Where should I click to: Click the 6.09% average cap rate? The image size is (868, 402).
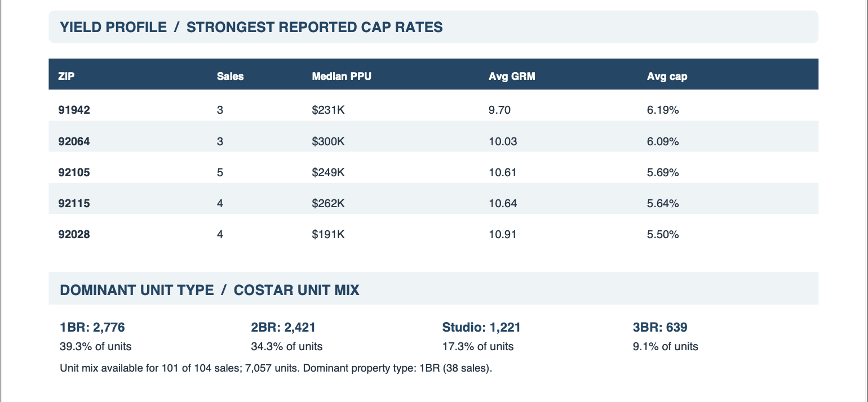[663, 142]
